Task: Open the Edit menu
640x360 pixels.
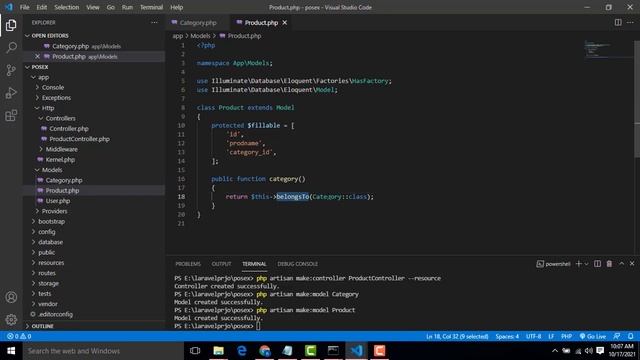Action: tap(42, 7)
